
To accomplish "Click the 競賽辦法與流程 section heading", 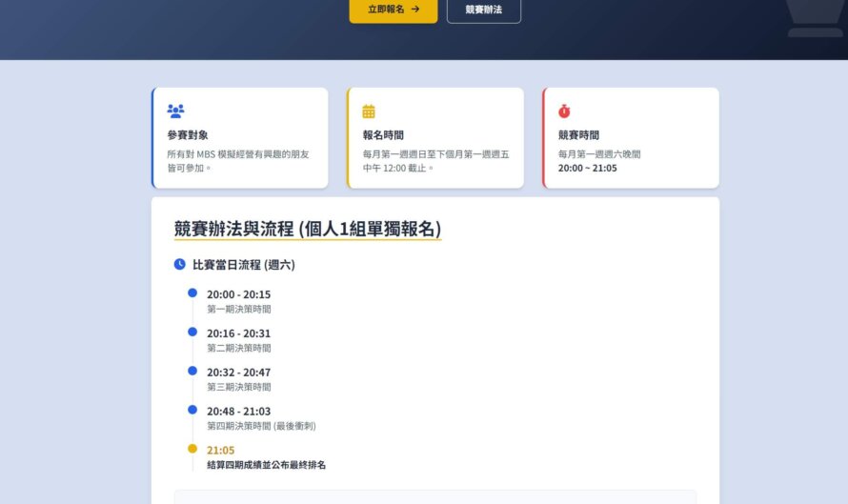I will pyautogui.click(x=307, y=229).
